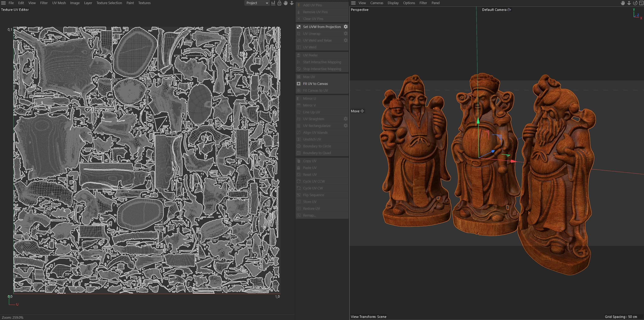The width and height of the screenshot is (644, 320).
Task: Open the Texture Selection menu
Action: click(x=109, y=3)
